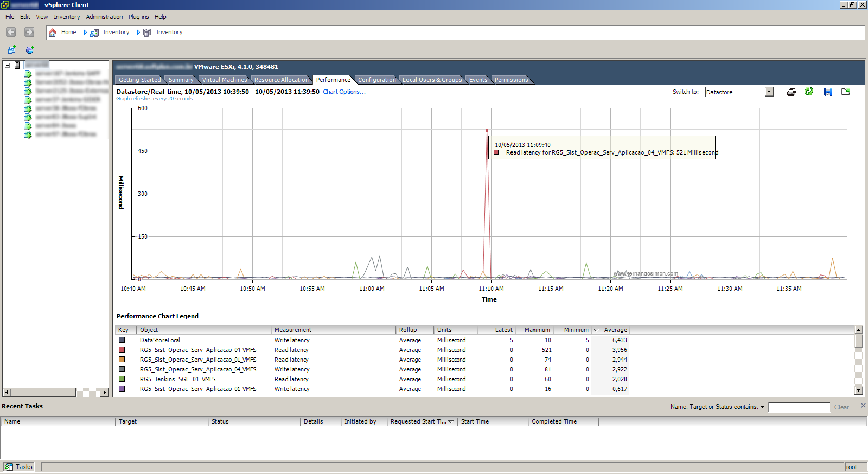Sort tasks by Requested Start Time column
Image resolution: width=868 pixels, height=474 pixels.
(x=422, y=421)
